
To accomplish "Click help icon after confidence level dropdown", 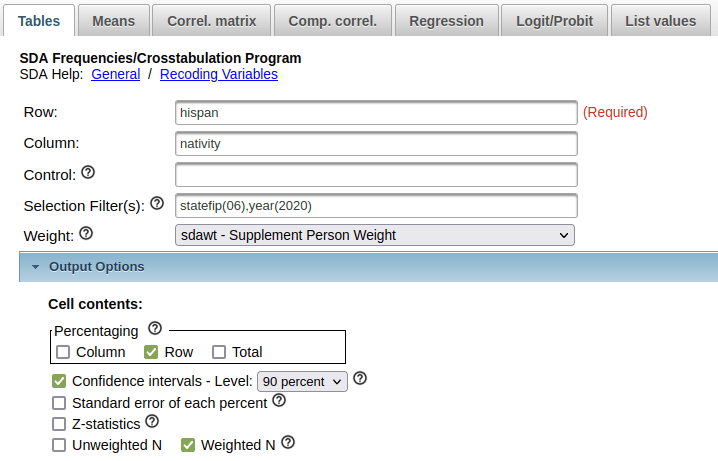I will pos(360,379).
